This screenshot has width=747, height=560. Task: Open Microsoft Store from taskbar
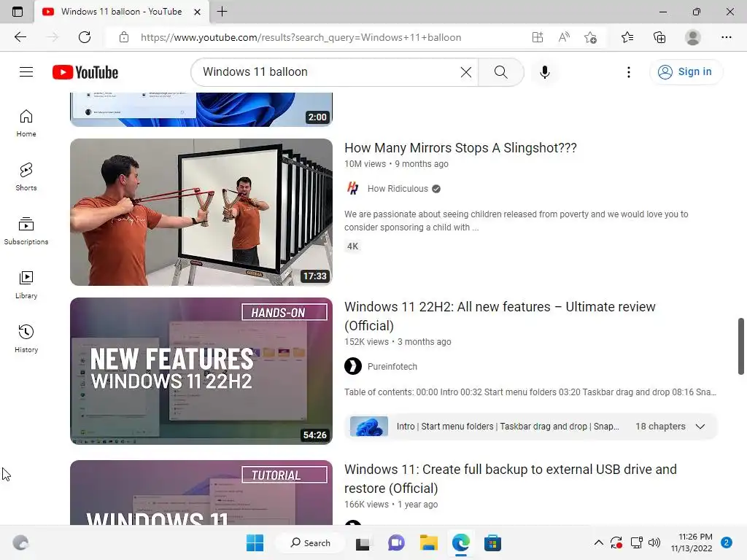pos(492,542)
